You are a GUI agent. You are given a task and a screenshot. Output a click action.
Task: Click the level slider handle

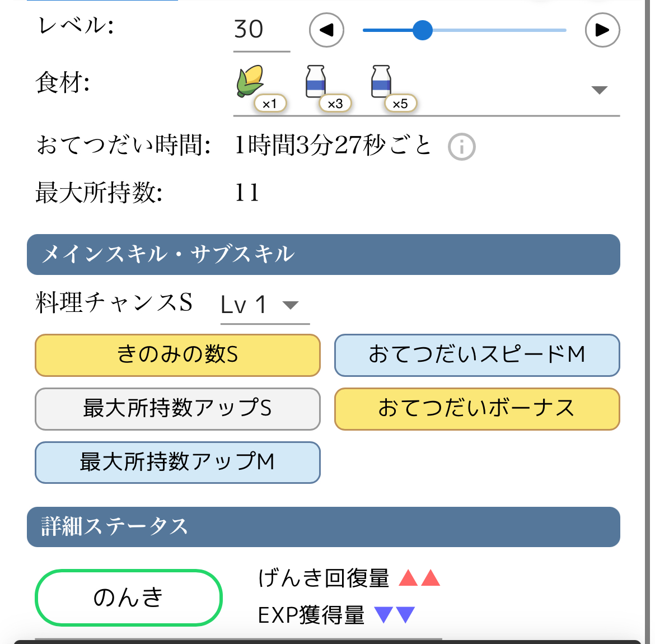(x=423, y=30)
